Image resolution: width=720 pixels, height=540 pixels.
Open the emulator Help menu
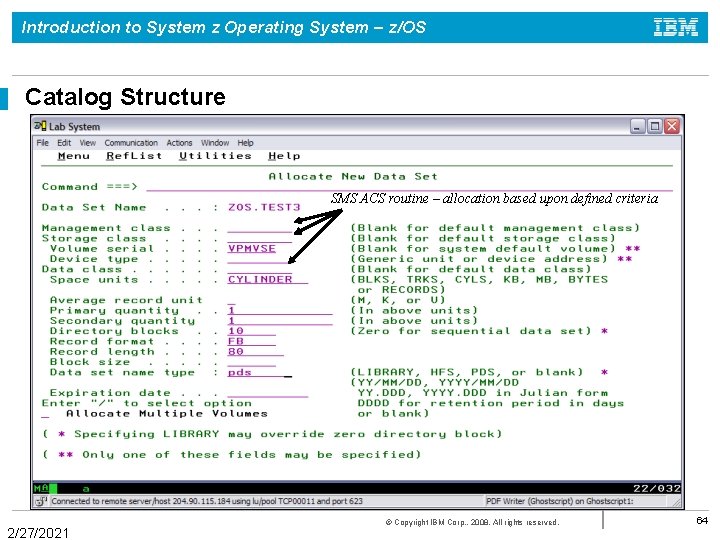[245, 143]
